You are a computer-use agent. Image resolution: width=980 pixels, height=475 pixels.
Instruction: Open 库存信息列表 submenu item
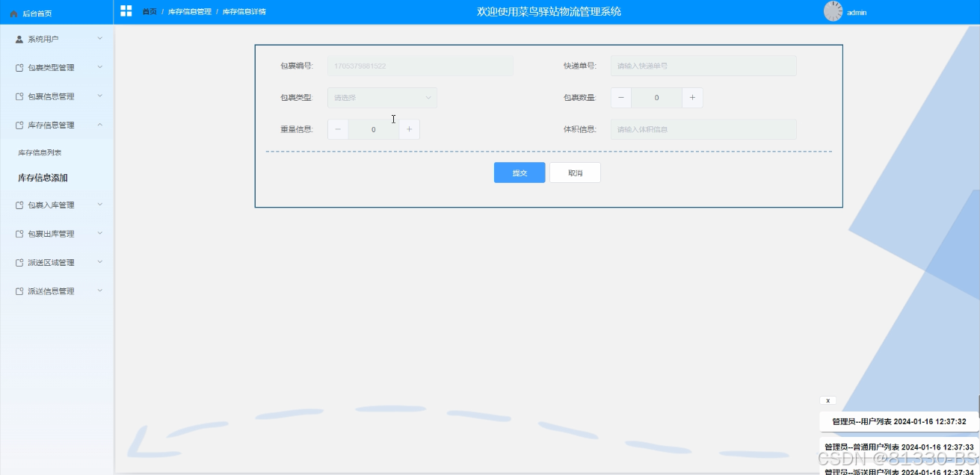pyautogui.click(x=40, y=152)
